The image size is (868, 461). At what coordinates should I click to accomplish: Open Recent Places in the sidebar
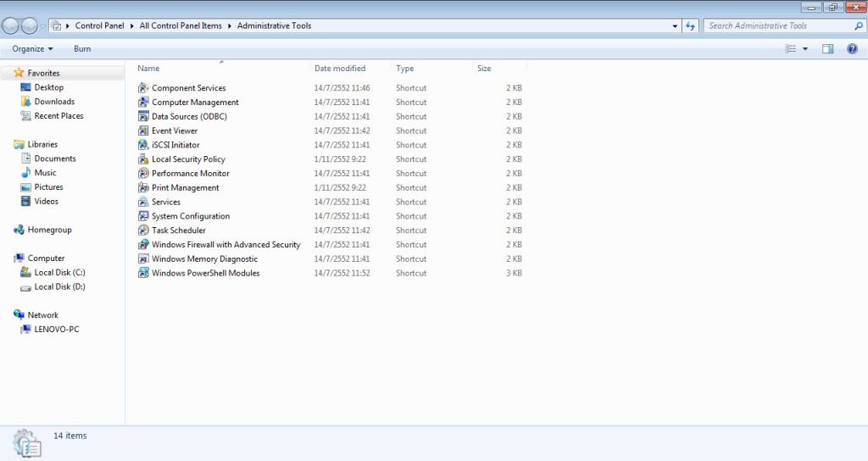pos(58,115)
